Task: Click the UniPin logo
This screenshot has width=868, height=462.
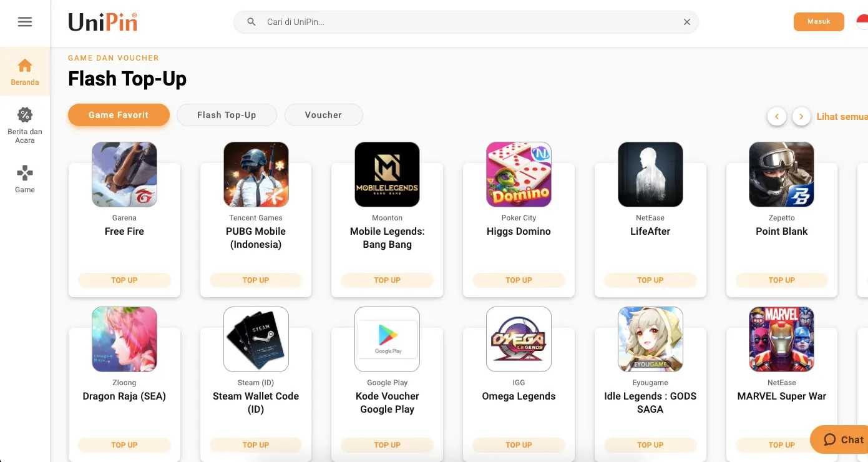Action: (103, 22)
